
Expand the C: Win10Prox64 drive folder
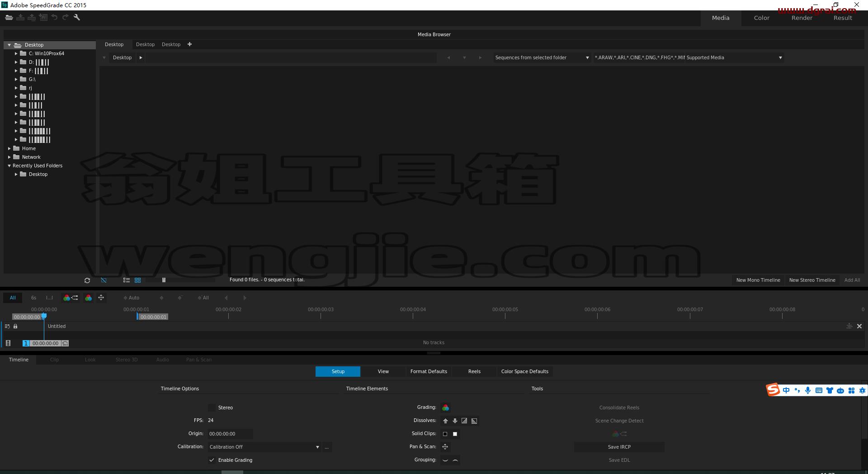(16, 53)
